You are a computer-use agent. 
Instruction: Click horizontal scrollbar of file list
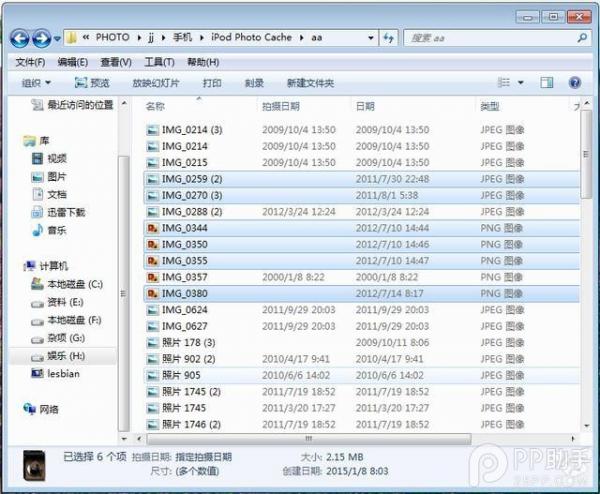point(308,439)
